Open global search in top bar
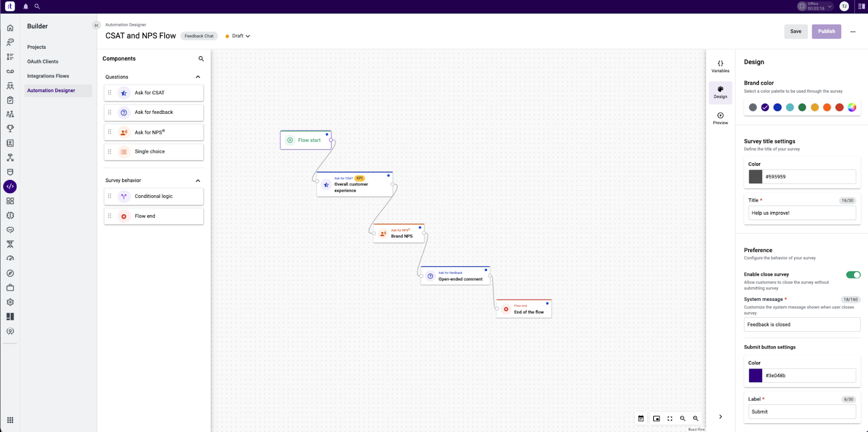 tap(37, 7)
